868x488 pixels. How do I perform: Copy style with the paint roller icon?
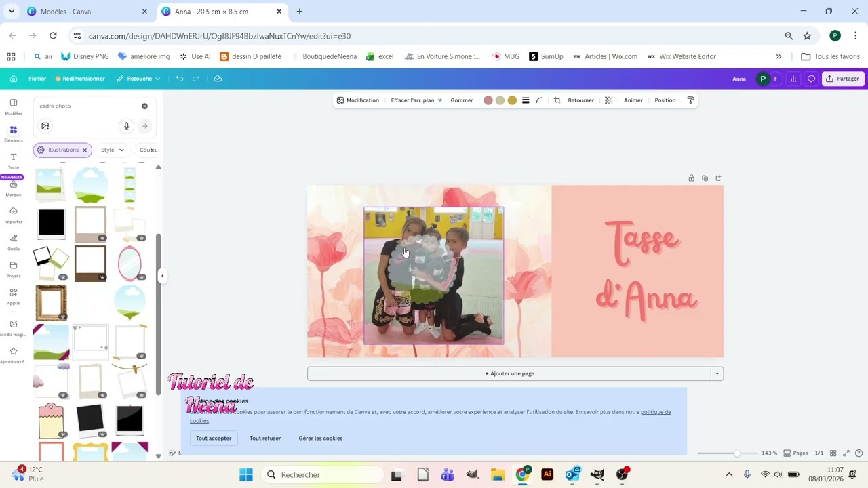tap(690, 100)
